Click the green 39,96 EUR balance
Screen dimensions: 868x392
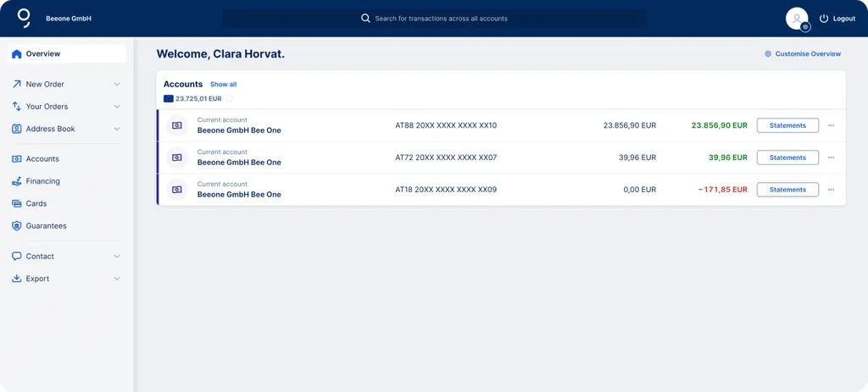[728, 157]
